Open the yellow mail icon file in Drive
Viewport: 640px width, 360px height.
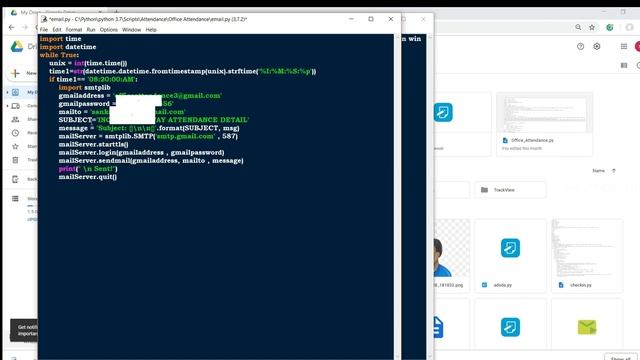pos(587,327)
